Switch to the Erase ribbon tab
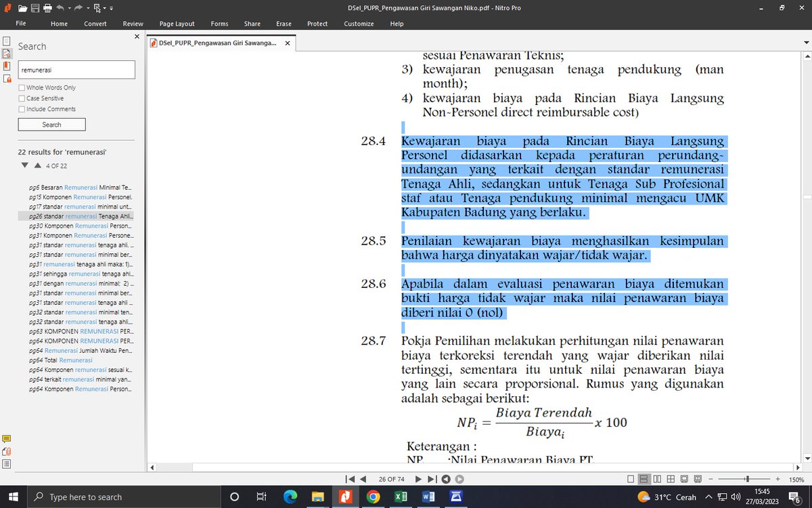Image resolution: width=812 pixels, height=508 pixels. 284,24
